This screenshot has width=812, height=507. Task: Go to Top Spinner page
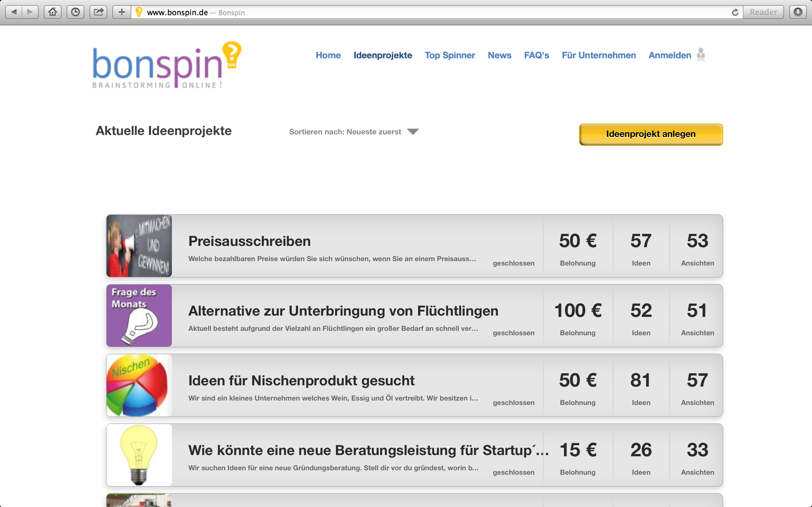[450, 55]
